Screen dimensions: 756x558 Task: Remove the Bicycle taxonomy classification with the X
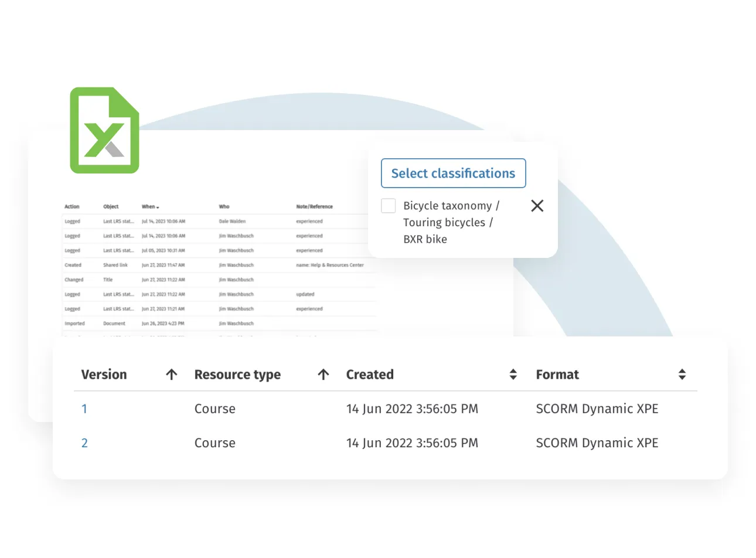[x=537, y=206]
